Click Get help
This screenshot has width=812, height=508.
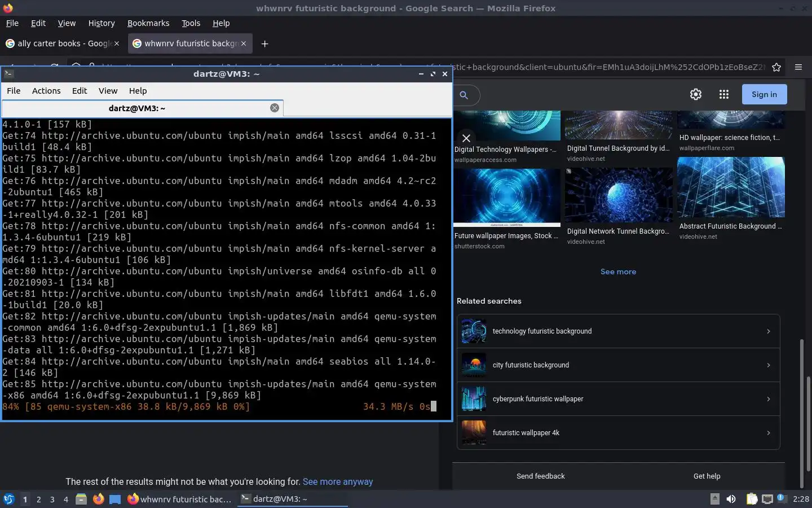coord(707,476)
